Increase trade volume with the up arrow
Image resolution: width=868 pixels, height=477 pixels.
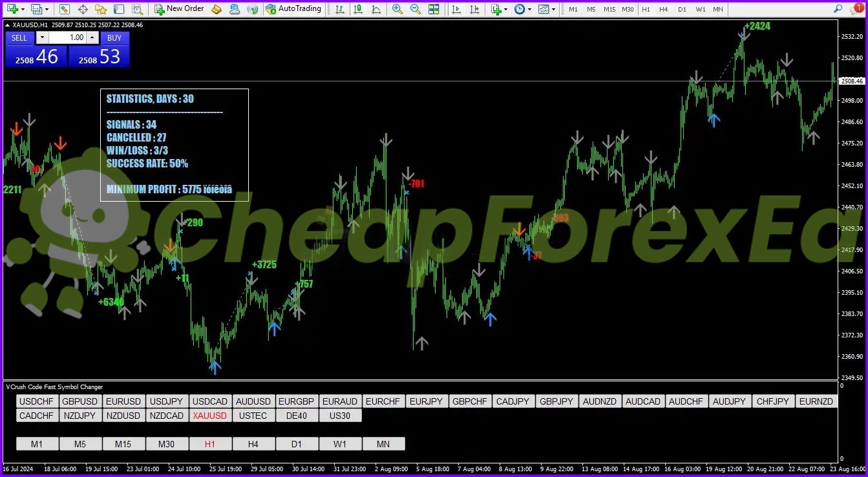[x=92, y=37]
